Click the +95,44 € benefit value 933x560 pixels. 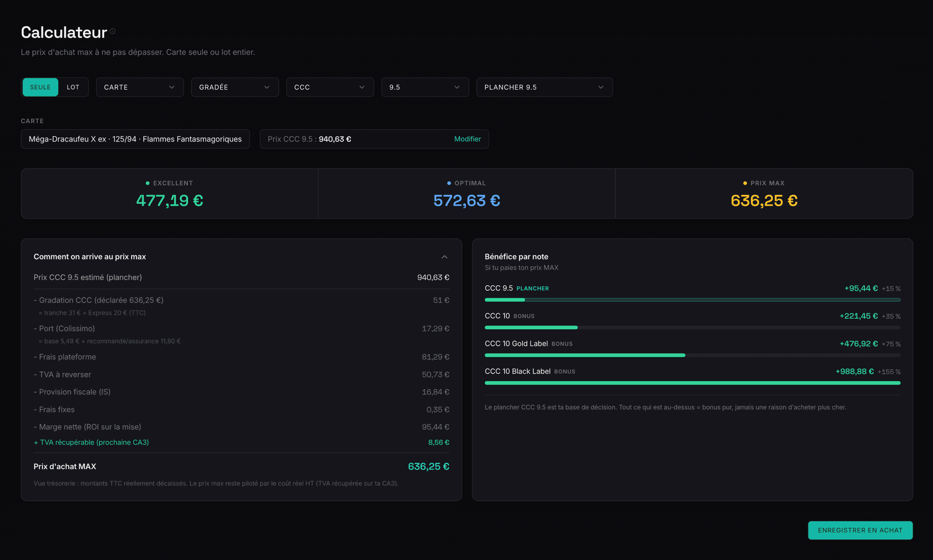[861, 289]
